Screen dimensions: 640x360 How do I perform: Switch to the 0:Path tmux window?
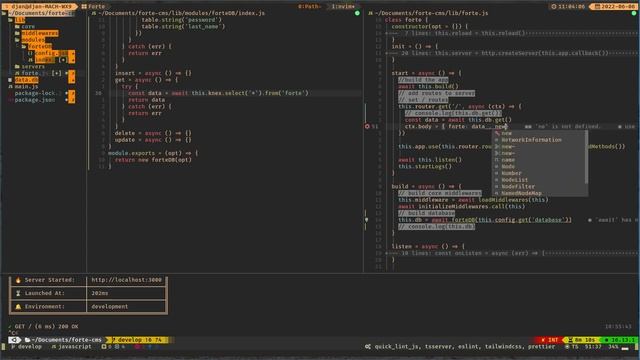[x=309, y=7]
